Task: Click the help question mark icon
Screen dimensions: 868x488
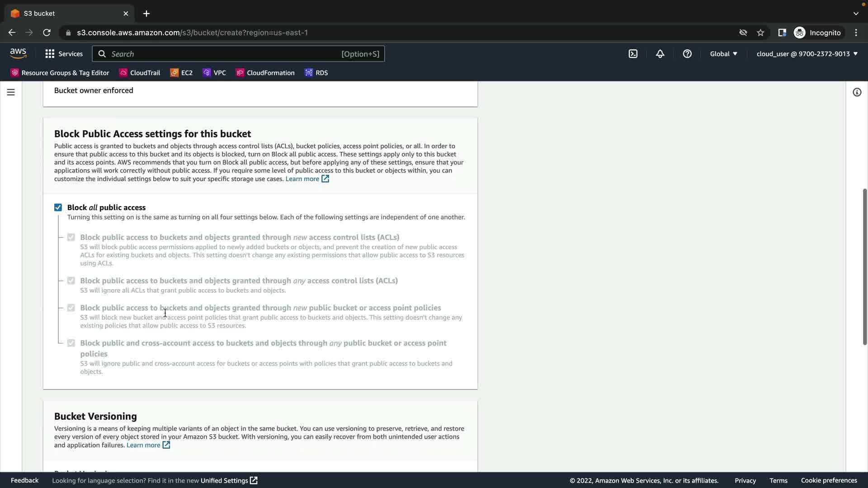Action: click(x=687, y=54)
